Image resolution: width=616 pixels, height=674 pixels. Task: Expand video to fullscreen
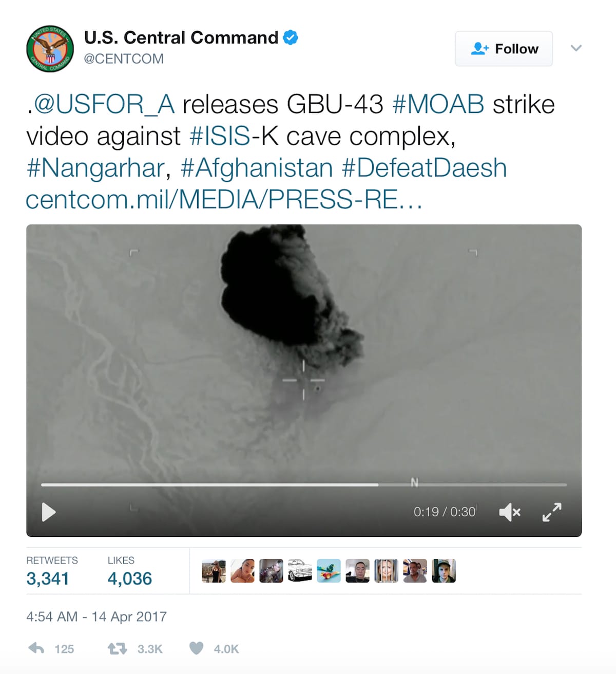coord(552,512)
